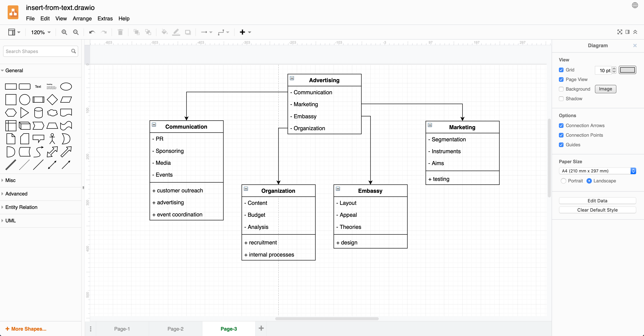The width and height of the screenshot is (644, 336).
Task: Toggle the Grid checkbox on
Action: click(561, 70)
